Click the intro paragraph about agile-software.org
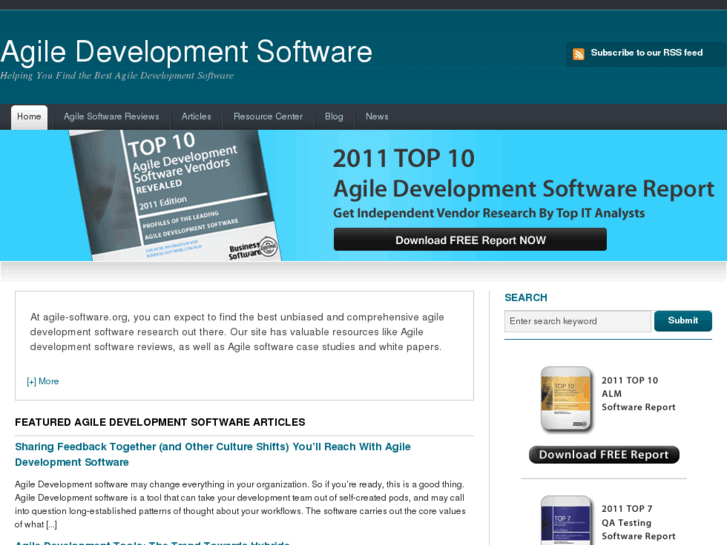The height and width of the screenshot is (545, 727). coord(237,332)
